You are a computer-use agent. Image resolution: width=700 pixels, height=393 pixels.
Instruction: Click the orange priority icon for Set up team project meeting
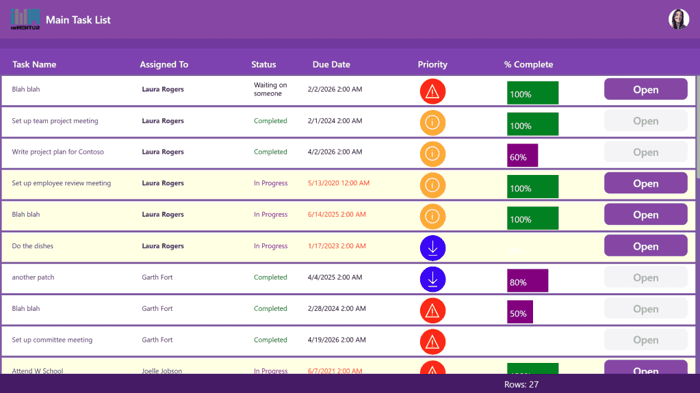click(432, 122)
